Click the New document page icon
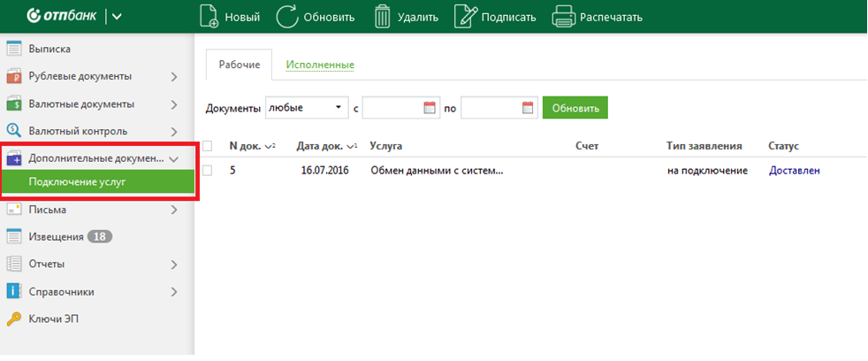Screen dimensions: 868x361 pos(209,17)
